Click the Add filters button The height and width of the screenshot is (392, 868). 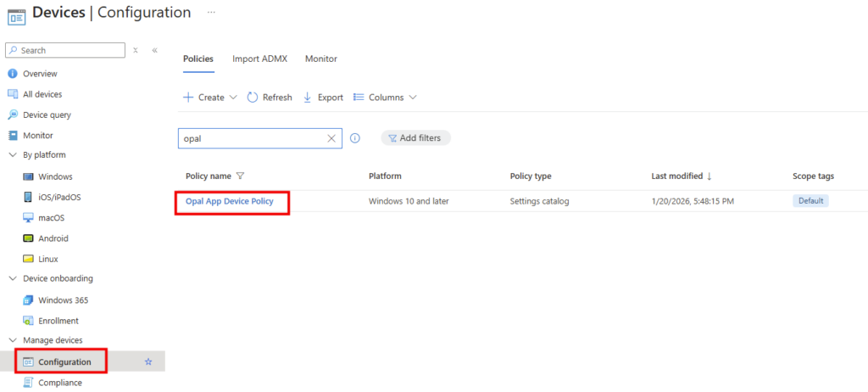point(415,138)
